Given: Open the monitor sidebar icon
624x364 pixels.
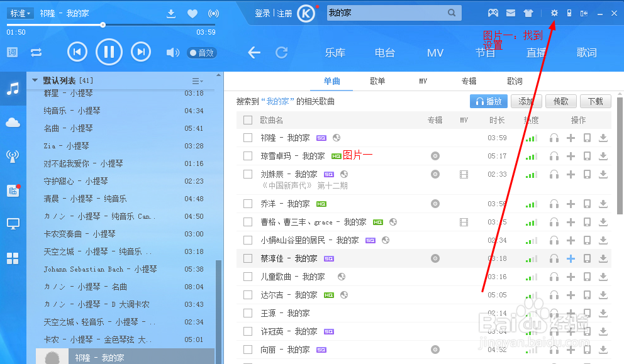Looking at the screenshot, I should [x=13, y=224].
